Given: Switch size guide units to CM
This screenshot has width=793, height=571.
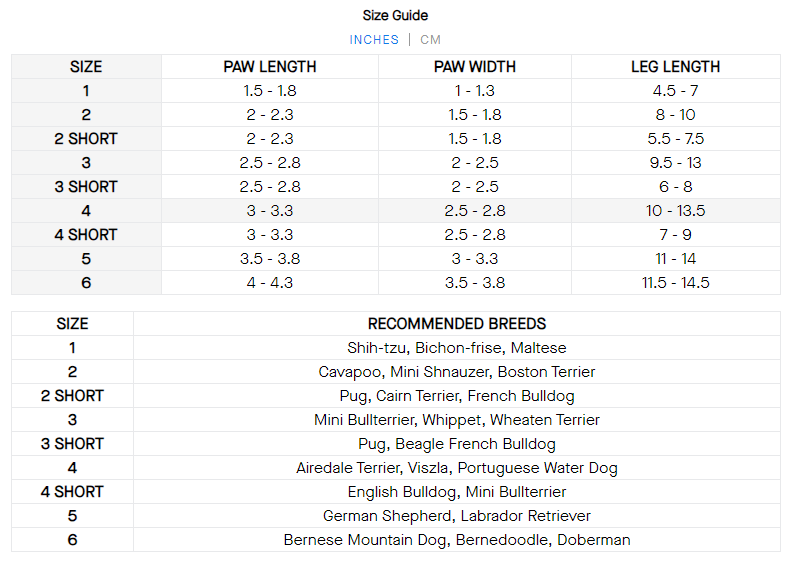Looking at the screenshot, I should [x=430, y=40].
